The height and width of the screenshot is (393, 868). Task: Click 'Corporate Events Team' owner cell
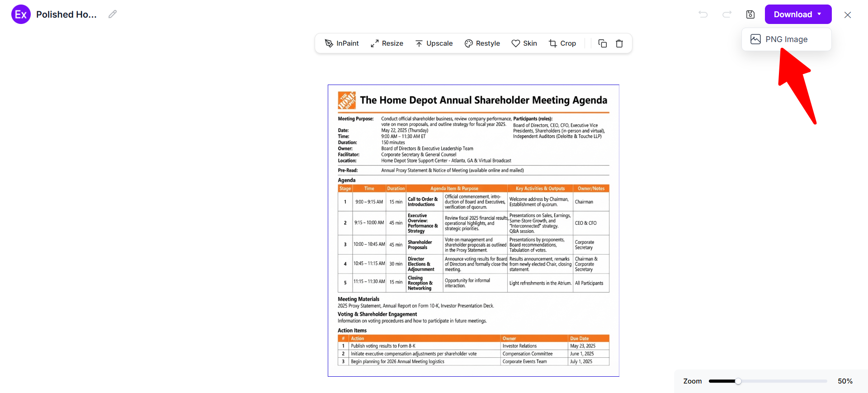coord(534,361)
